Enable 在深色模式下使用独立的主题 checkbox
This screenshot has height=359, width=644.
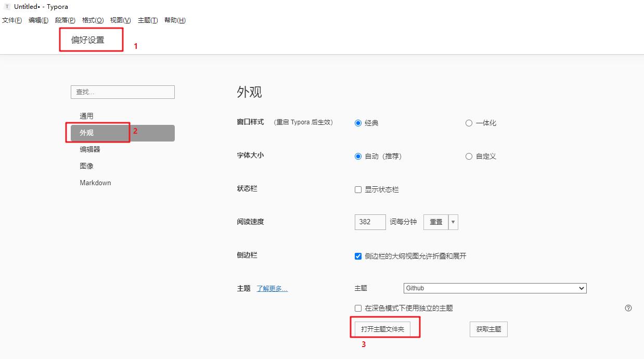(x=358, y=309)
